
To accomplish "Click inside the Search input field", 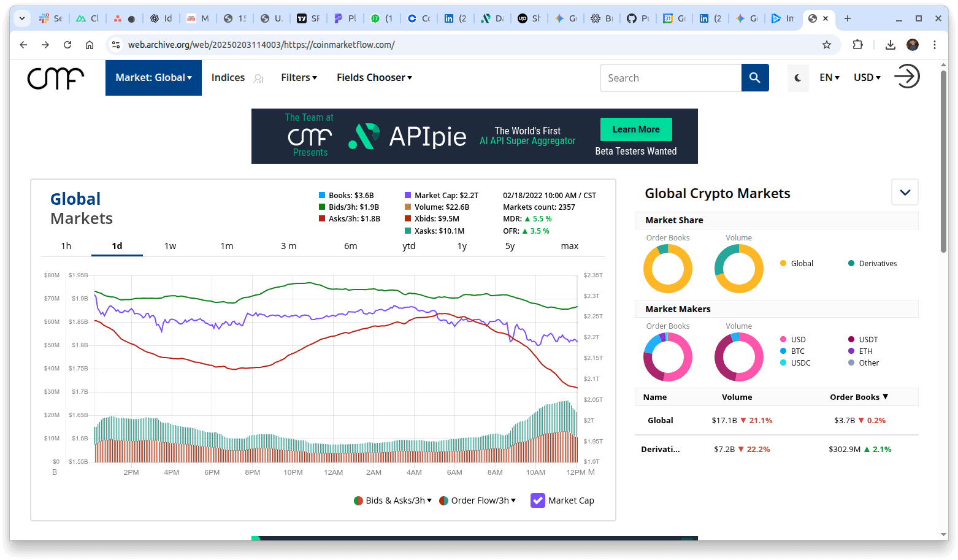I will pyautogui.click(x=671, y=77).
